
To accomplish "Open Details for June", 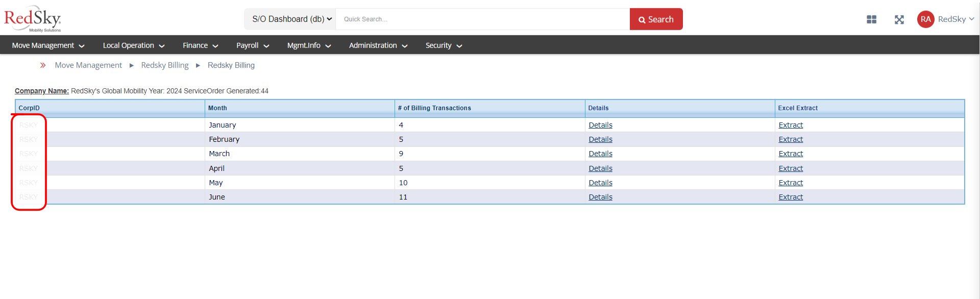I will coord(600,197).
